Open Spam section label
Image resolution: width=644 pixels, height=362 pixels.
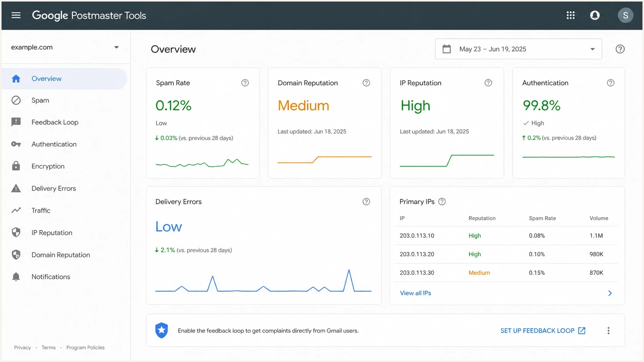pos(40,100)
